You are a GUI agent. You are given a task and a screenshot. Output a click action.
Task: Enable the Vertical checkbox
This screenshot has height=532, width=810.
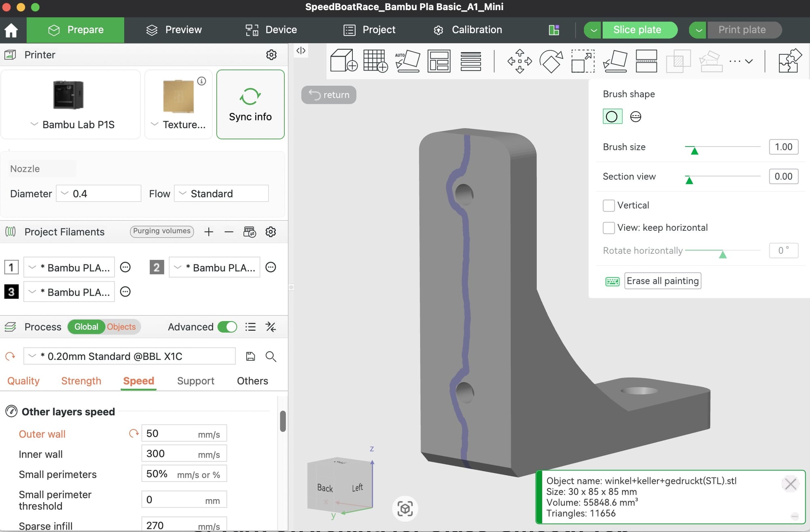click(x=609, y=205)
